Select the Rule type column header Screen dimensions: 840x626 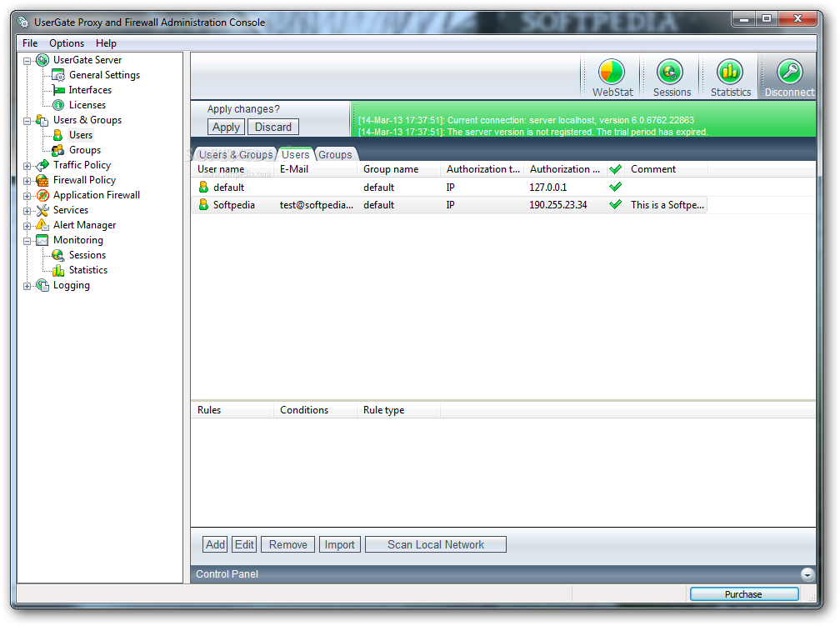398,410
